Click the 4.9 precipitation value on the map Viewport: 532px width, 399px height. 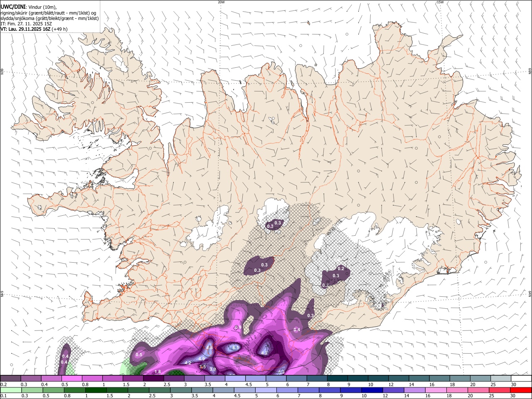click(202, 358)
